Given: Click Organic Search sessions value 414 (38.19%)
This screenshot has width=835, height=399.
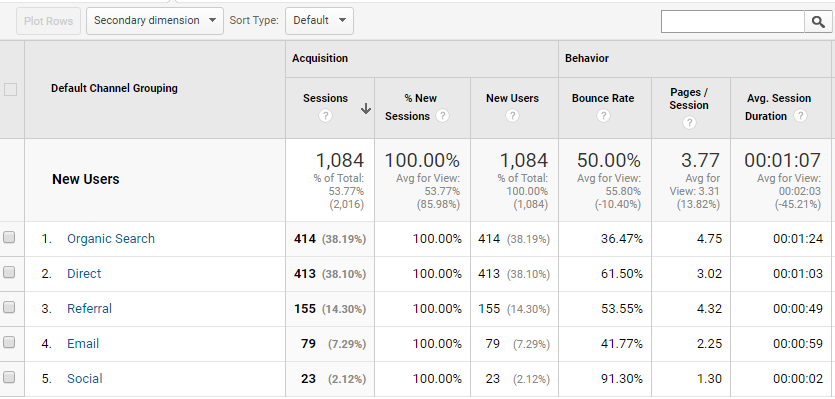Looking at the screenshot, I should click(330, 239).
